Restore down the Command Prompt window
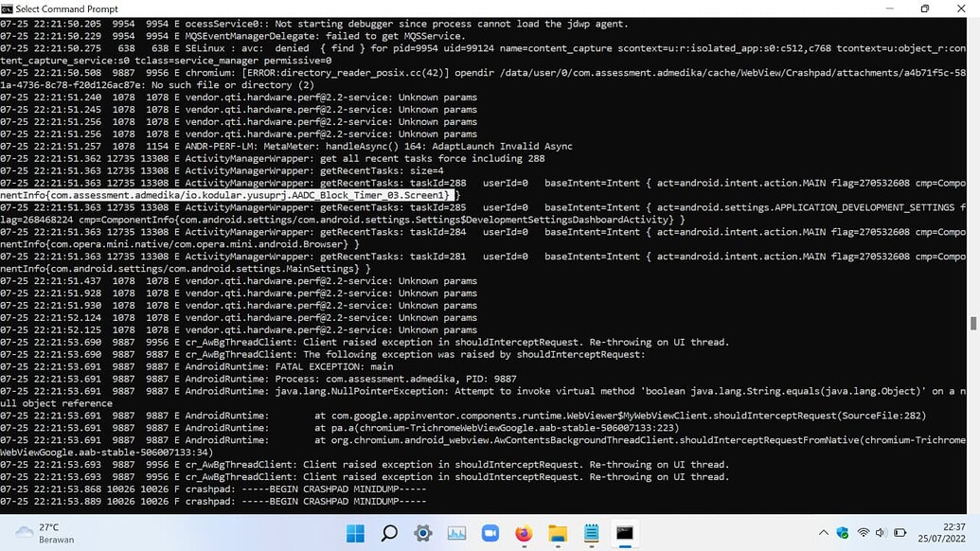 [925, 9]
